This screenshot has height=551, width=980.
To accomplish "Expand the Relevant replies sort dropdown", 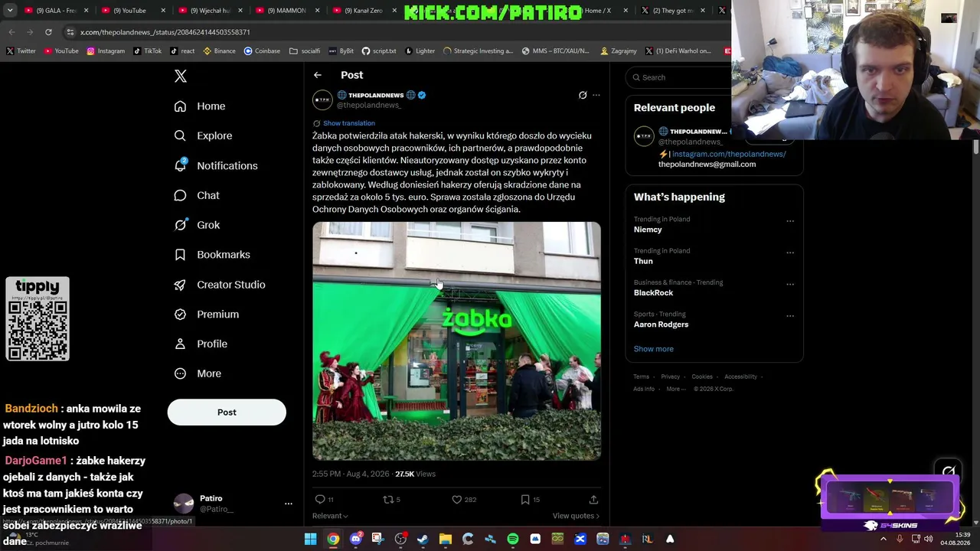I will (x=330, y=516).
